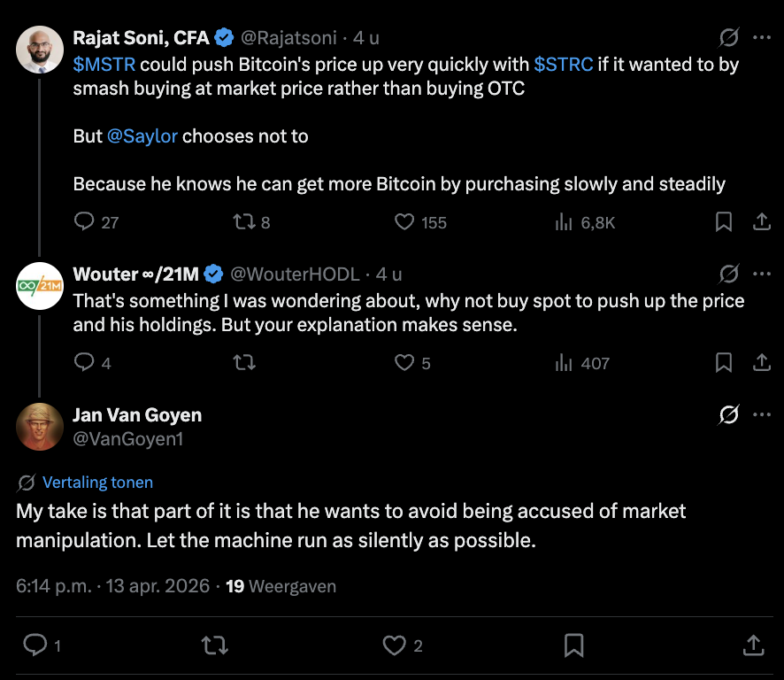Viewport: 784px width, 680px height.
Task: Click 'Vertaling tonen' to show translation
Action: [x=97, y=483]
